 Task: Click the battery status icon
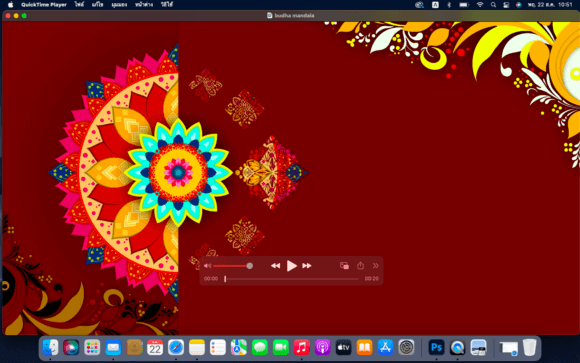pos(464,5)
